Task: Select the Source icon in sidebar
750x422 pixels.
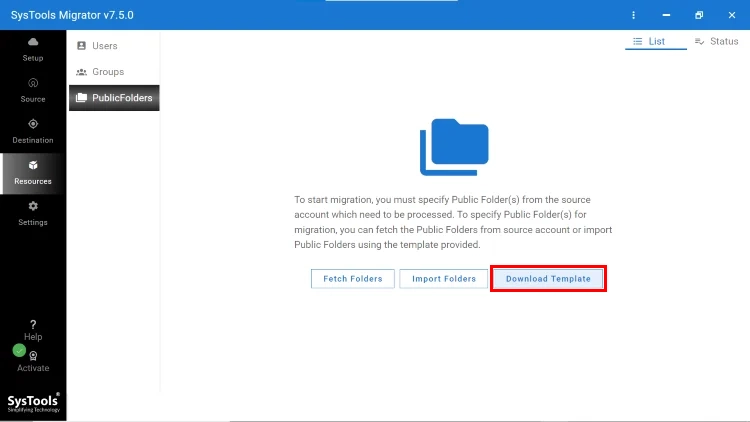Action: pos(33,83)
